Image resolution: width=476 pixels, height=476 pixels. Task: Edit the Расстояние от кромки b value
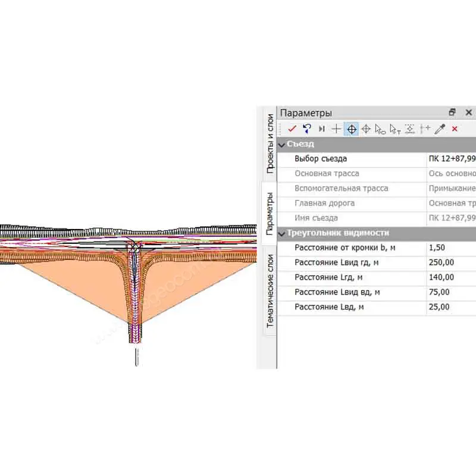click(x=451, y=248)
